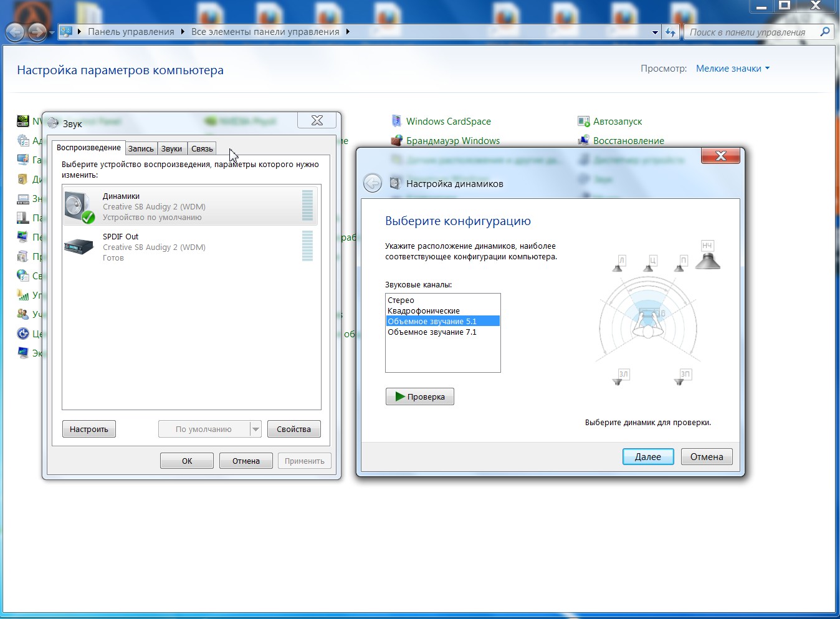Click the SPDIF Out device icon
Viewport: 840px width, 619px height.
[79, 247]
